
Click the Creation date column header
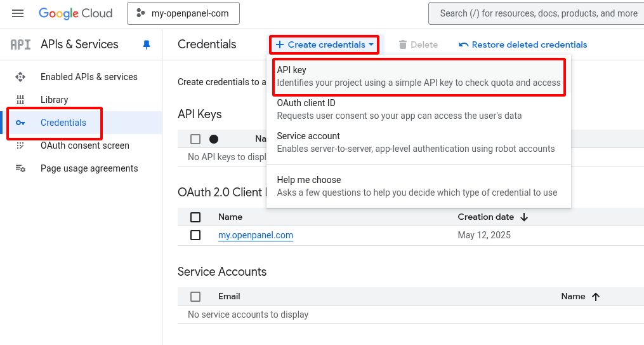(x=486, y=217)
